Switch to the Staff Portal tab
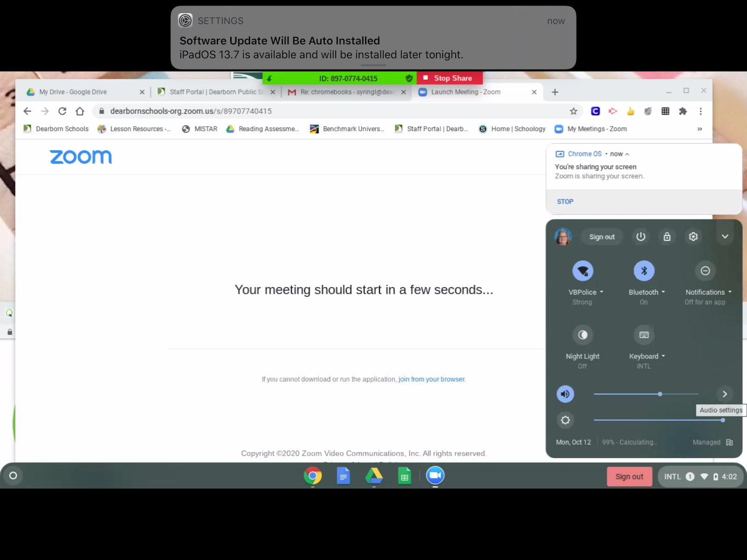 pyautogui.click(x=216, y=92)
